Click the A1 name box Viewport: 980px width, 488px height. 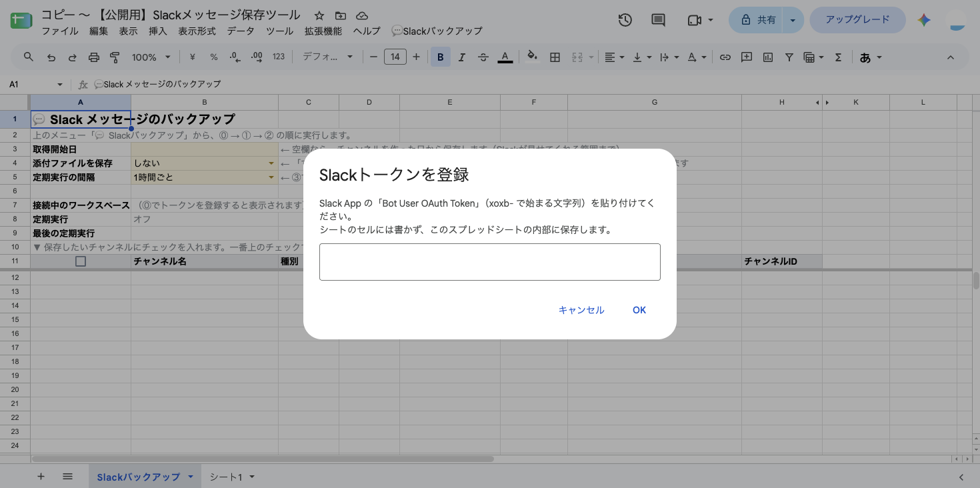click(x=35, y=85)
